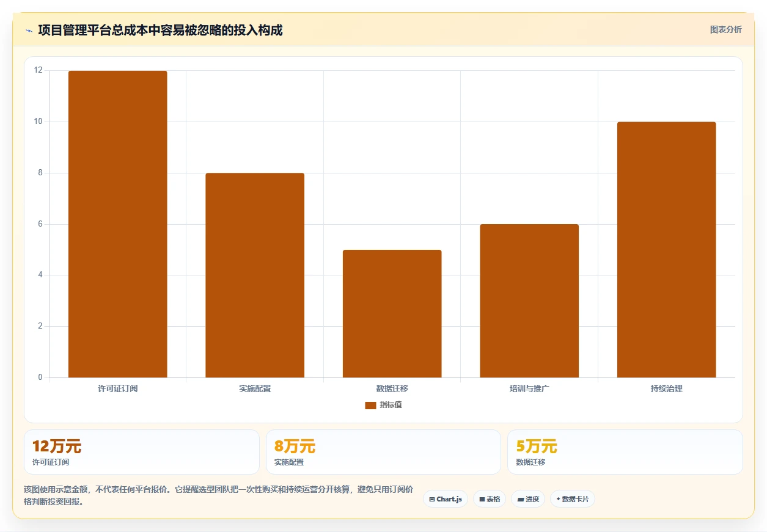Screen dimensions: 767x532
Task: Click the 许可证订阅 bar in the chart
Action: pos(117,224)
